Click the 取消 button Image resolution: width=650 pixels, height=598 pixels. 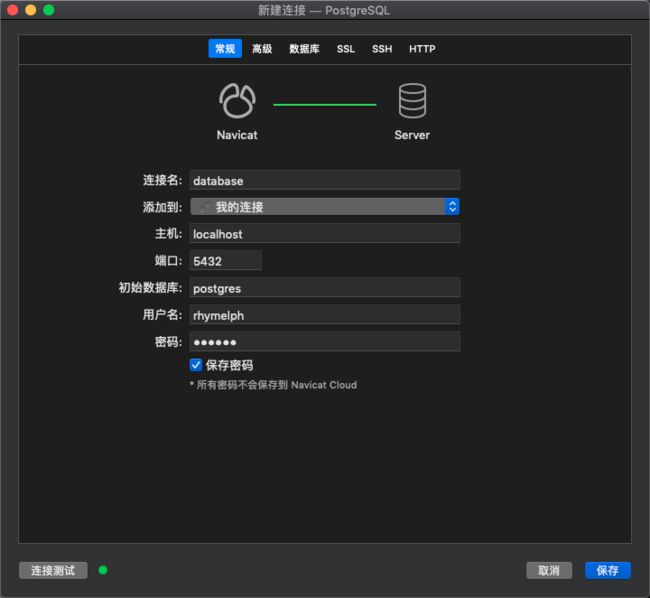(549, 570)
